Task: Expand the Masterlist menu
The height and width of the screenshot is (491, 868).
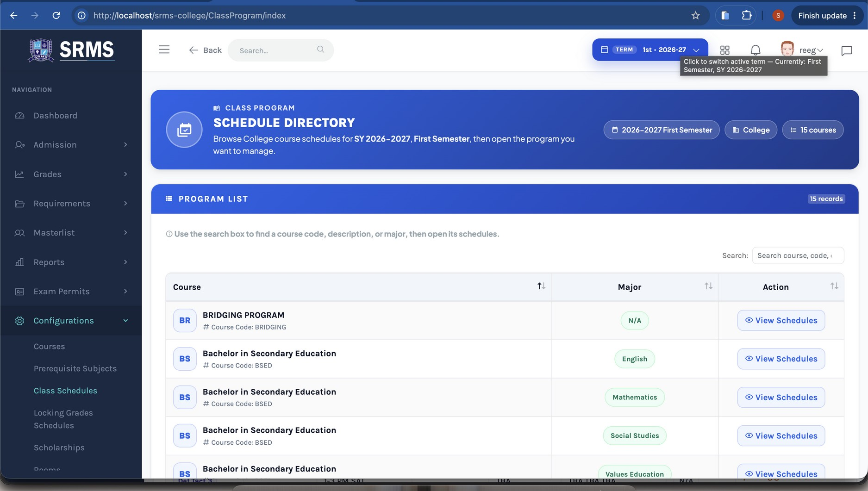Action: pos(71,233)
